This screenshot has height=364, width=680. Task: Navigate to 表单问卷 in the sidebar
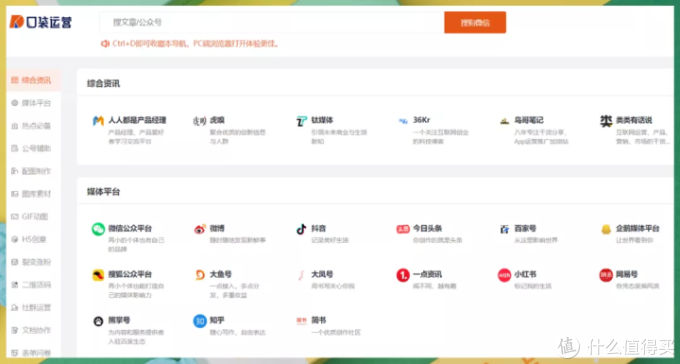tap(34, 353)
